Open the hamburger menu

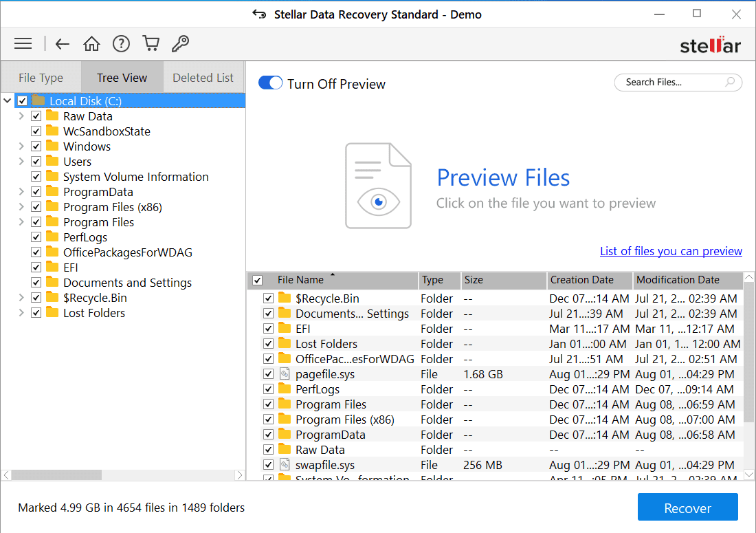(x=23, y=44)
